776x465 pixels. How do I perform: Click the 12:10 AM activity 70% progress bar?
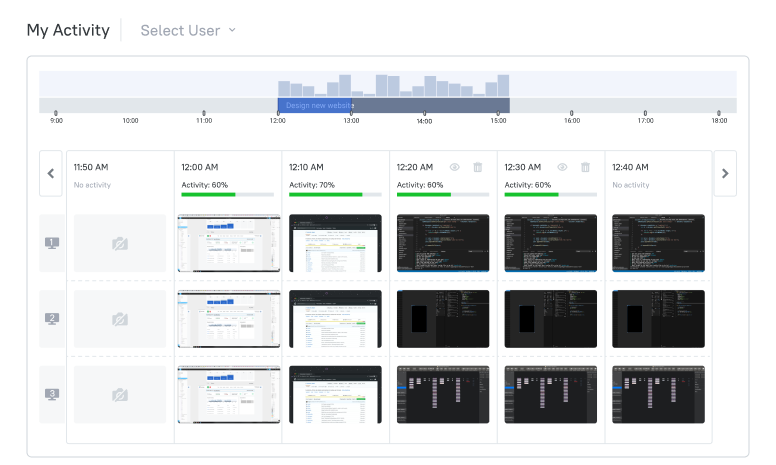click(335, 195)
